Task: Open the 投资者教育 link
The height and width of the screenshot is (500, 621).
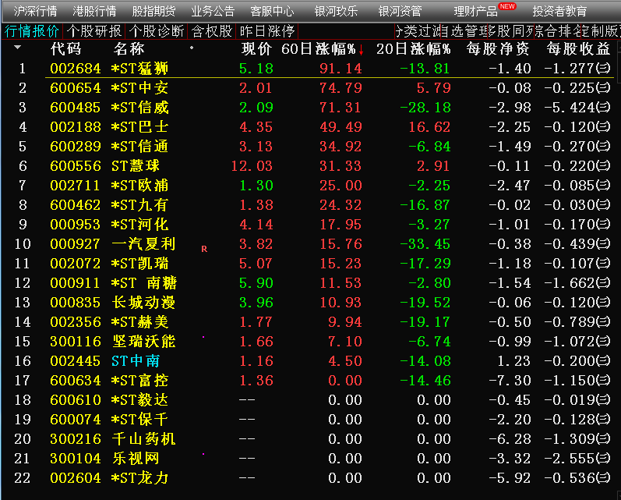Action: [560, 11]
